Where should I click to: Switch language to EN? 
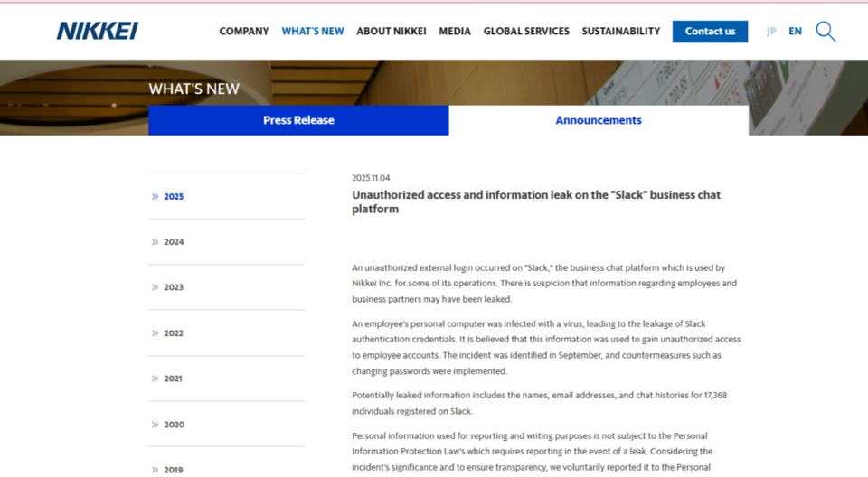click(795, 32)
